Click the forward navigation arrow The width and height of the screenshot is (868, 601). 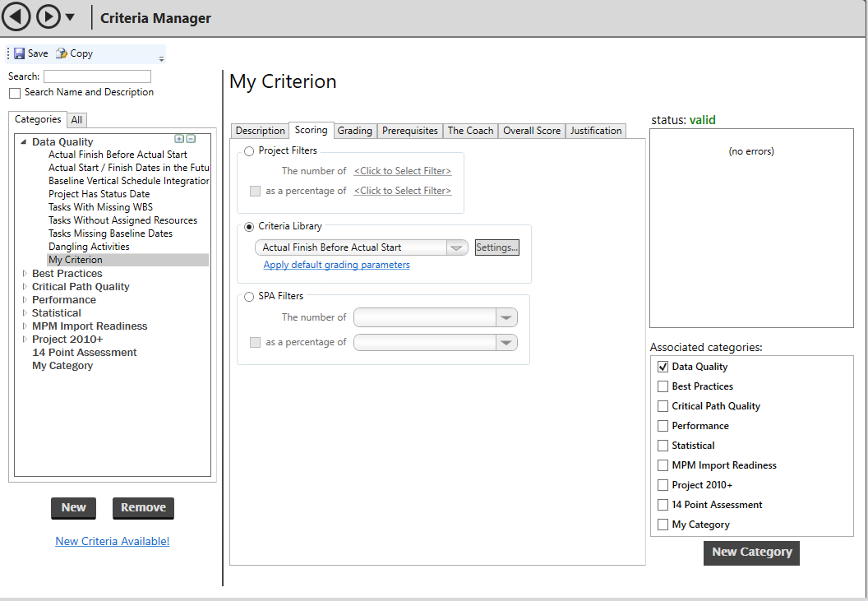click(x=48, y=16)
